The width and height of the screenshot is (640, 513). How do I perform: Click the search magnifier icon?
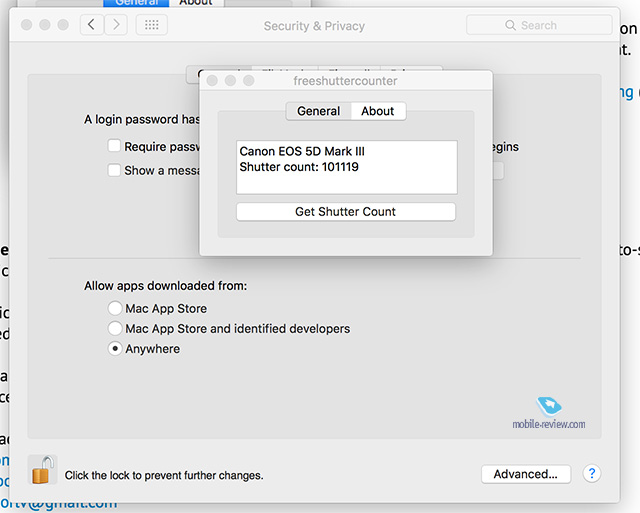pos(510,25)
